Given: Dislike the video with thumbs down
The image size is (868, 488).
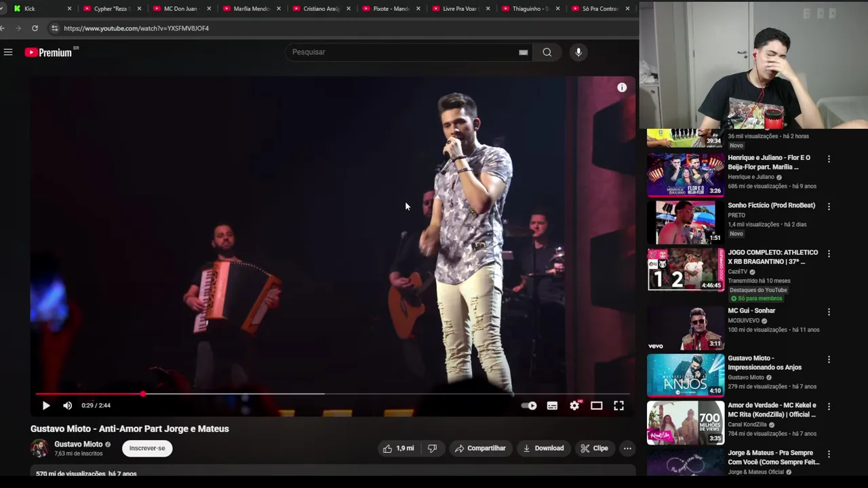Looking at the screenshot, I should pyautogui.click(x=432, y=448).
